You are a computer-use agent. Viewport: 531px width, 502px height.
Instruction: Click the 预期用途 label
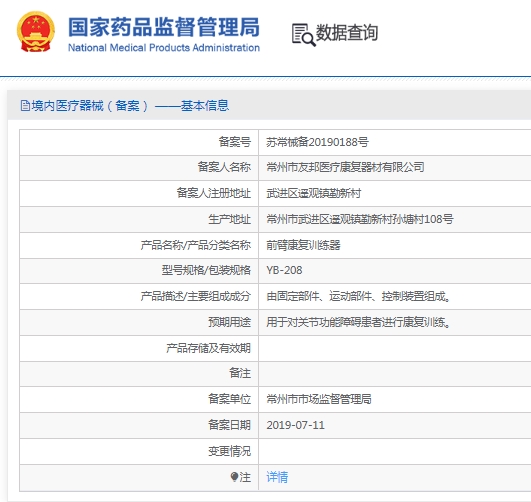coord(230,322)
